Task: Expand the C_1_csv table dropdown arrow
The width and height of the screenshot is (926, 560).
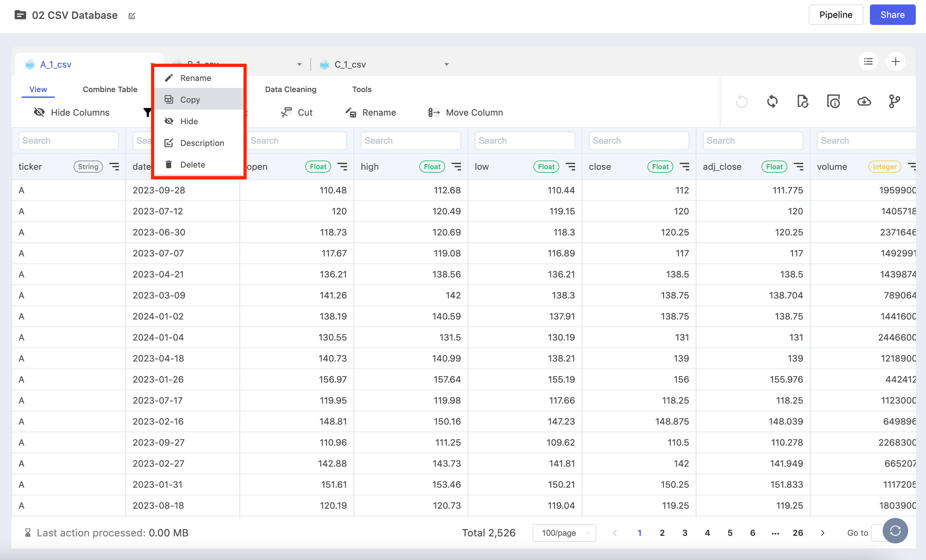Action: 447,64
